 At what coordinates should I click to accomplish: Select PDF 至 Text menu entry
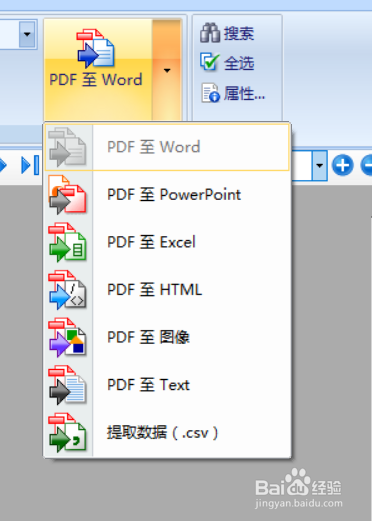pyautogui.click(x=167, y=385)
